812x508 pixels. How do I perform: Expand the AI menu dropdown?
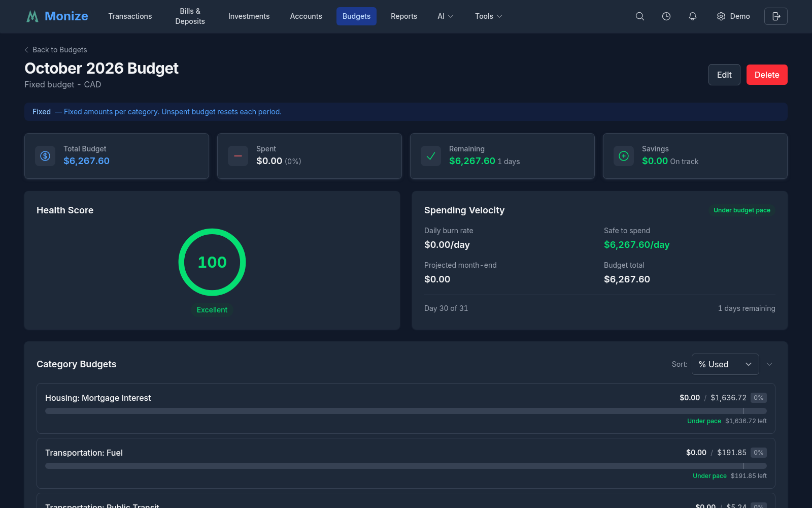[x=446, y=16]
